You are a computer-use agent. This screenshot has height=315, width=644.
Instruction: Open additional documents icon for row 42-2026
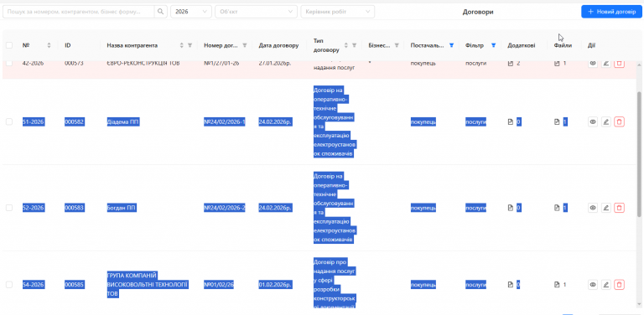point(511,64)
